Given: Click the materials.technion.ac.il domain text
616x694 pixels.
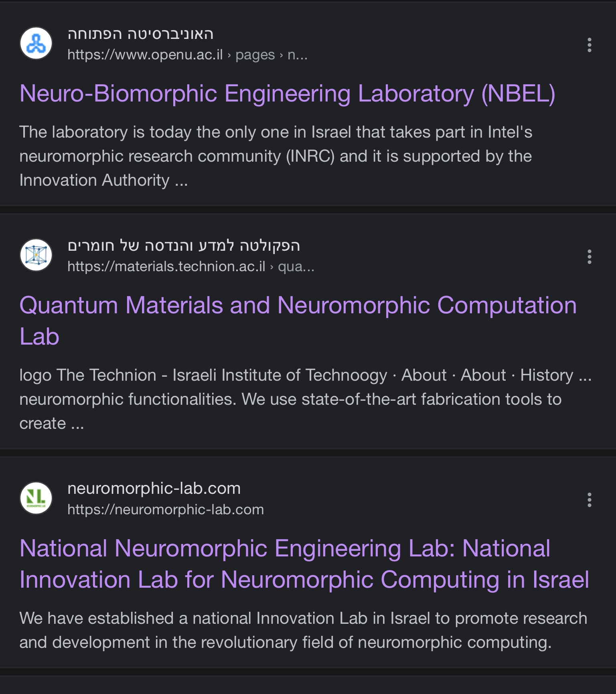Looking at the screenshot, I should pyautogui.click(x=166, y=267).
